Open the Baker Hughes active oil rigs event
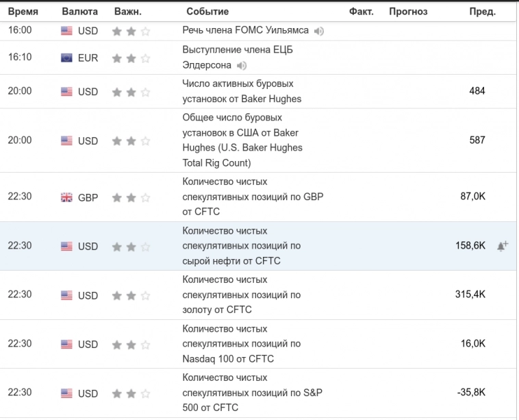 pyautogui.click(x=242, y=91)
